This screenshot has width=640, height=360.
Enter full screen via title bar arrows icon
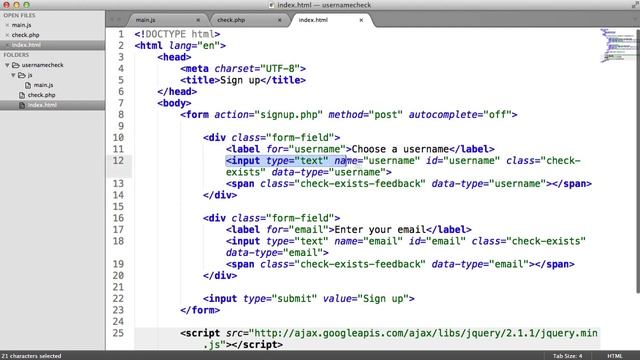click(635, 5)
